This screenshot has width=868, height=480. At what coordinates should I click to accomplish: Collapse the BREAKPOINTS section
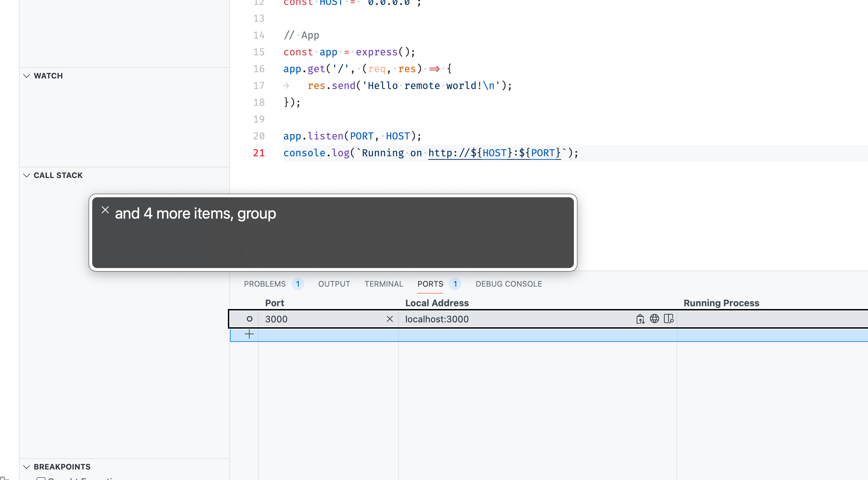27,467
